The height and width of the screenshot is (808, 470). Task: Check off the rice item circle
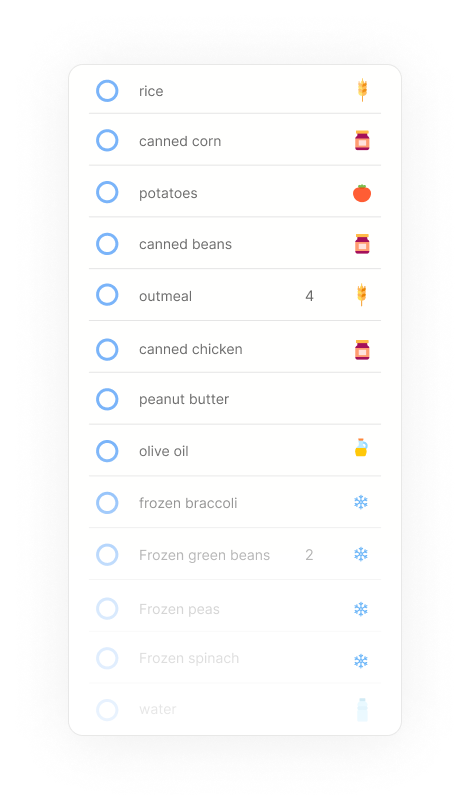click(107, 91)
